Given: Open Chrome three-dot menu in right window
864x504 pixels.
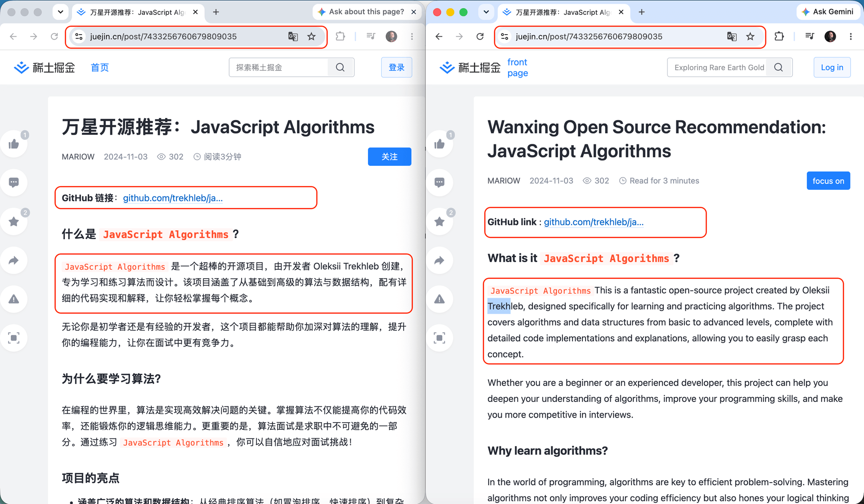Looking at the screenshot, I should click(x=850, y=36).
